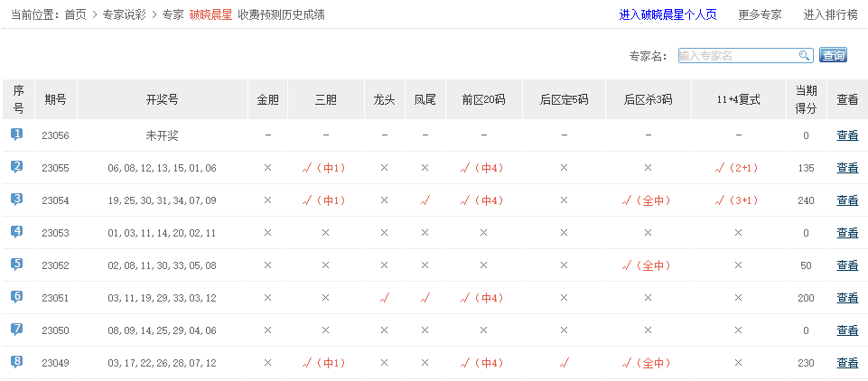Click the number 4 rank badge icon
868x381 pixels.
[x=17, y=232]
